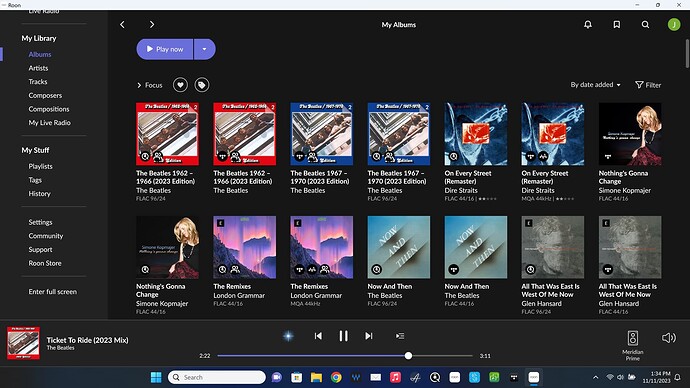Click London Grammar under The Remixes FLAC 44/16
The height and width of the screenshot is (388, 690).
(239, 296)
